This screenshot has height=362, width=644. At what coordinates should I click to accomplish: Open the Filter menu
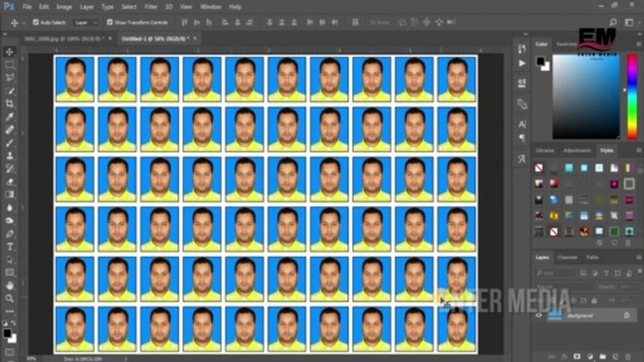click(x=151, y=7)
